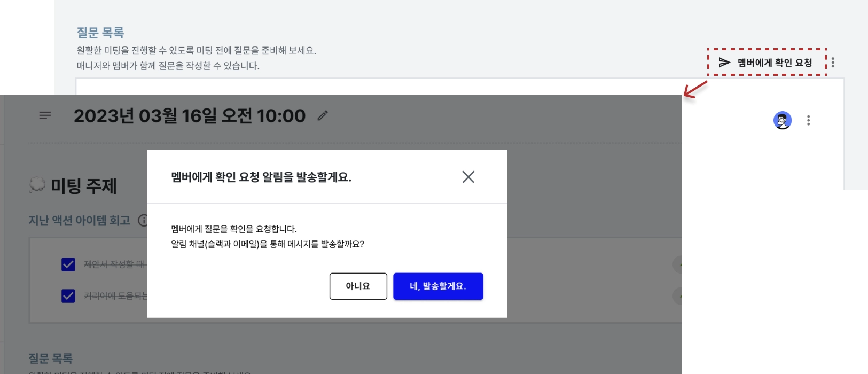Viewport: 868px width, 374px height.
Task: Click the round button on first action item row
Action: [677, 264]
